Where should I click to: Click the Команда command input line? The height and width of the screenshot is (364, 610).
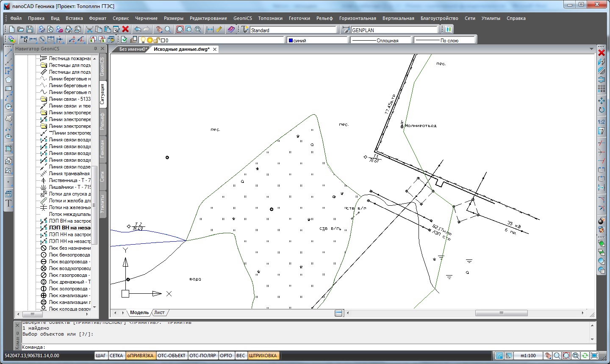click(297, 347)
